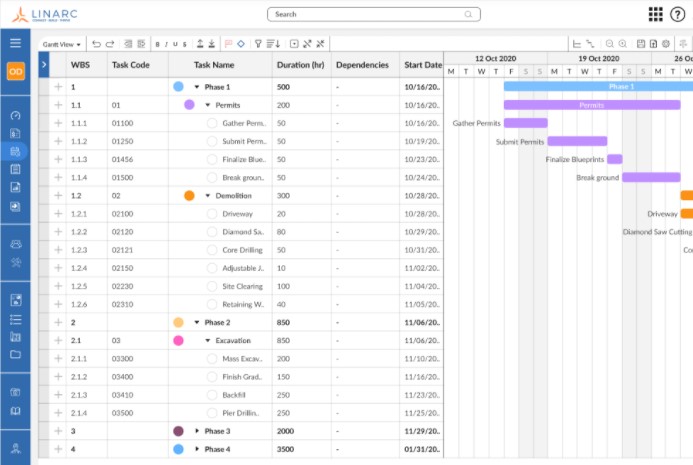This screenshot has height=465, width=693.
Task: Click the Start Date column header
Action: pos(423,65)
